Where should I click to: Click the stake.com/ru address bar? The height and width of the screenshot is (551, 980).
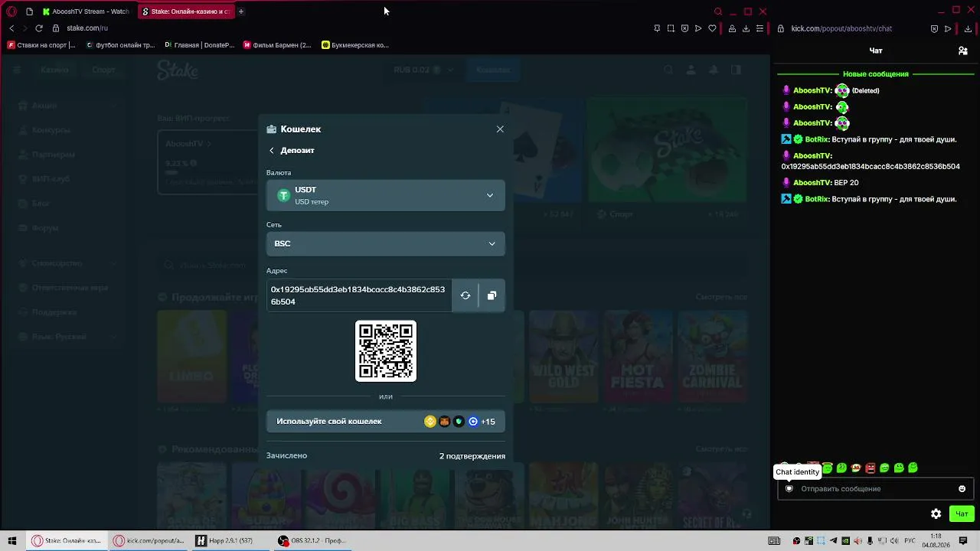click(x=87, y=28)
